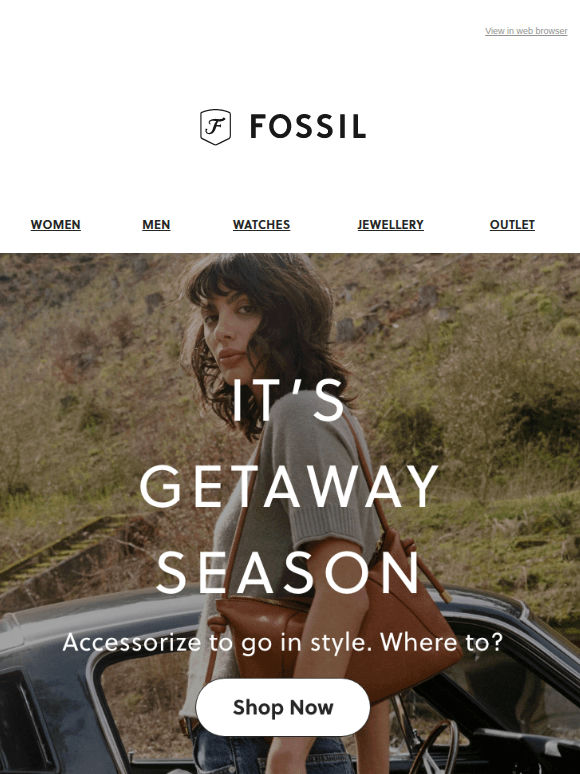Click the model's face in hero image
Viewport: 580px width, 774px height.
tap(231, 328)
